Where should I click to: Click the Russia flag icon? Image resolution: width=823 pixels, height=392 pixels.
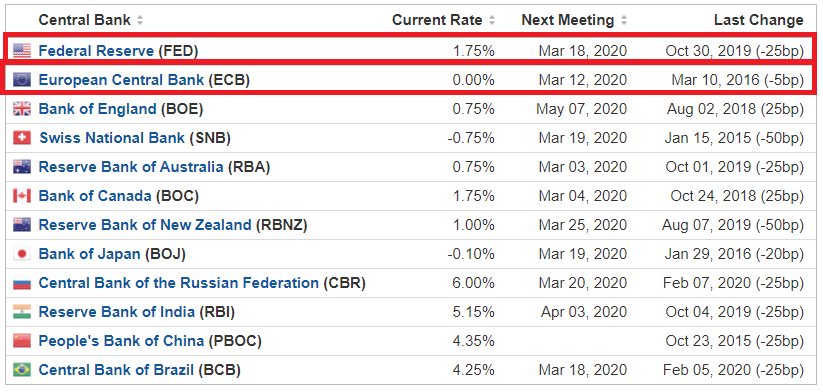click(22, 283)
